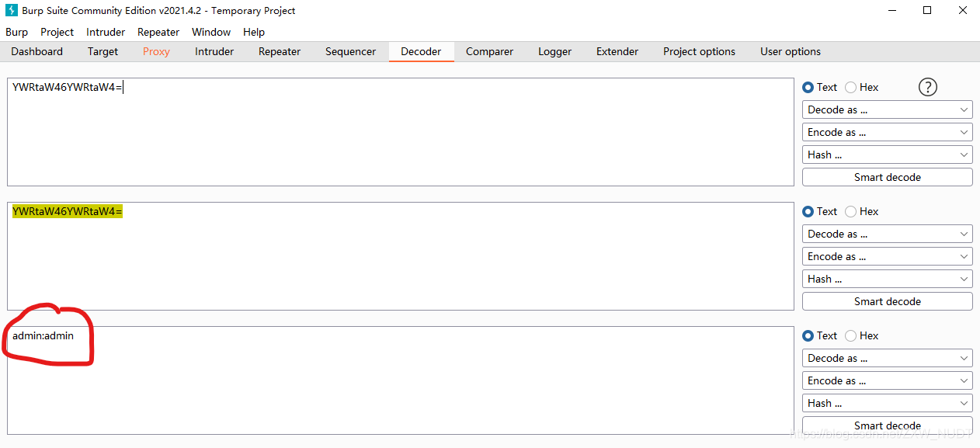
Task: Open the middle panel's "Decode as ..." dropdown
Action: [887, 233]
